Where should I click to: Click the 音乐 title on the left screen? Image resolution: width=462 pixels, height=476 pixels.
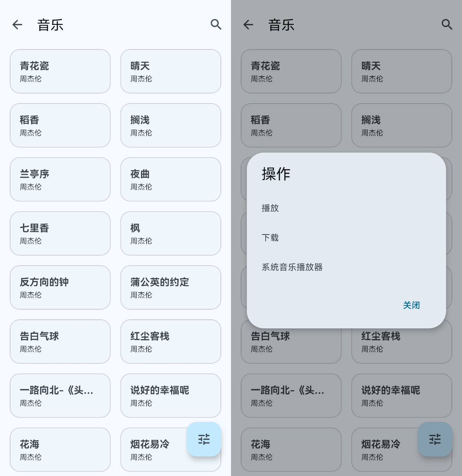[51, 25]
